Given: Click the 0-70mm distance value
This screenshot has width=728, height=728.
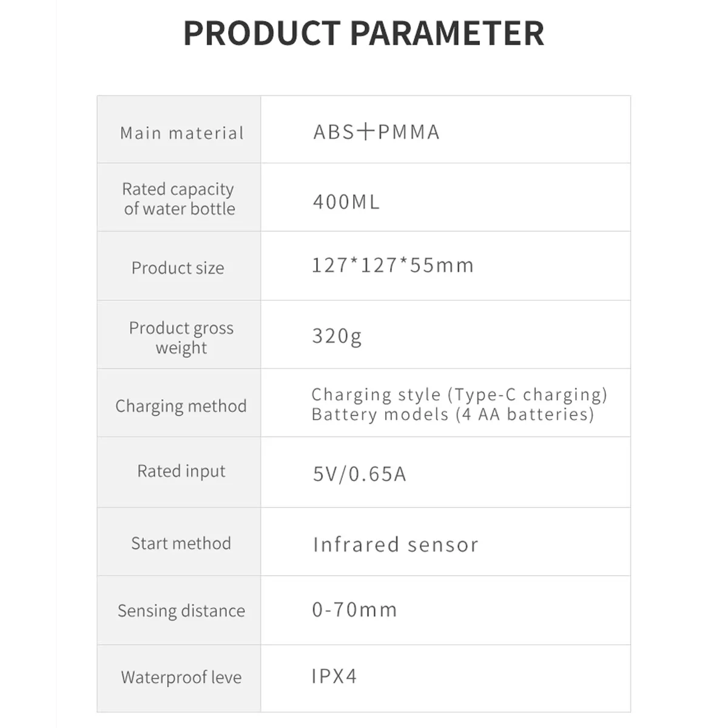Looking at the screenshot, I should click(354, 609).
